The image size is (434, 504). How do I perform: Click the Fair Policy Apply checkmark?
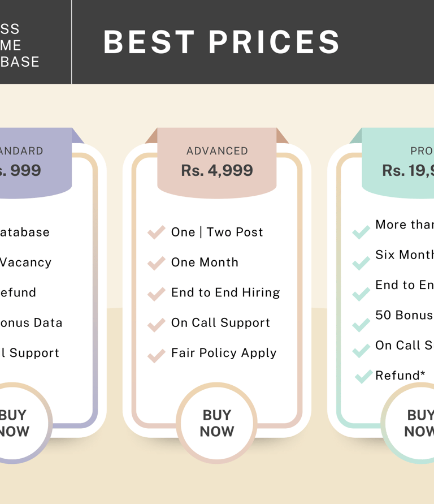click(156, 355)
